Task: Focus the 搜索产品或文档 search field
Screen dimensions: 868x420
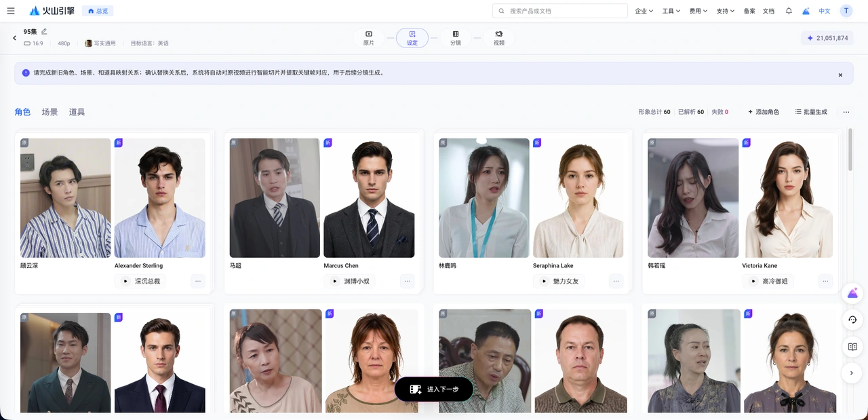Action: [560, 11]
